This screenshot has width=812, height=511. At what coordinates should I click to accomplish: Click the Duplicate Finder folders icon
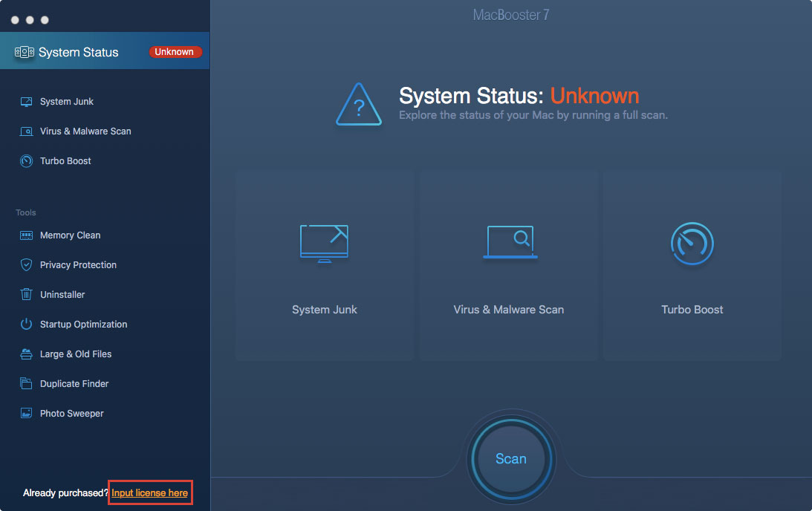coord(27,384)
